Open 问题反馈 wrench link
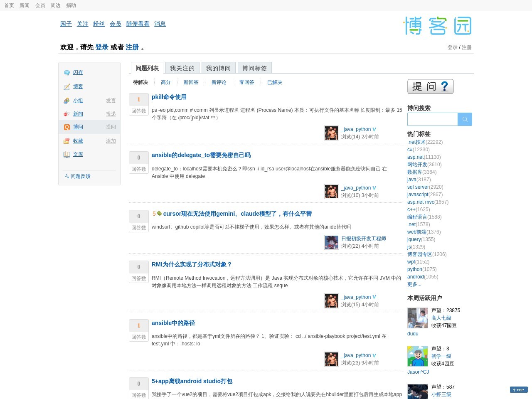Image resolution: width=532 pixels, height=399 pixels. [78, 176]
